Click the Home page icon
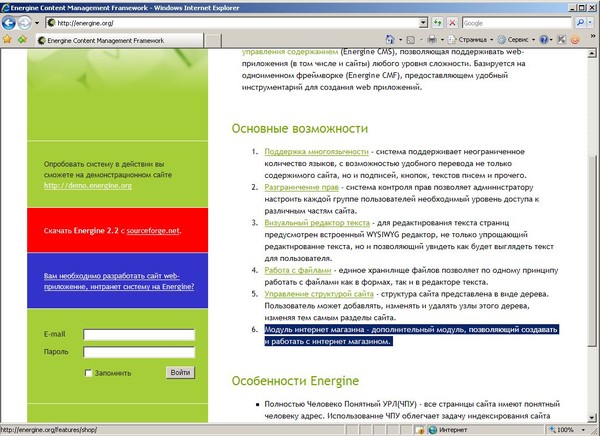This screenshot has width=600, height=436. click(x=390, y=39)
